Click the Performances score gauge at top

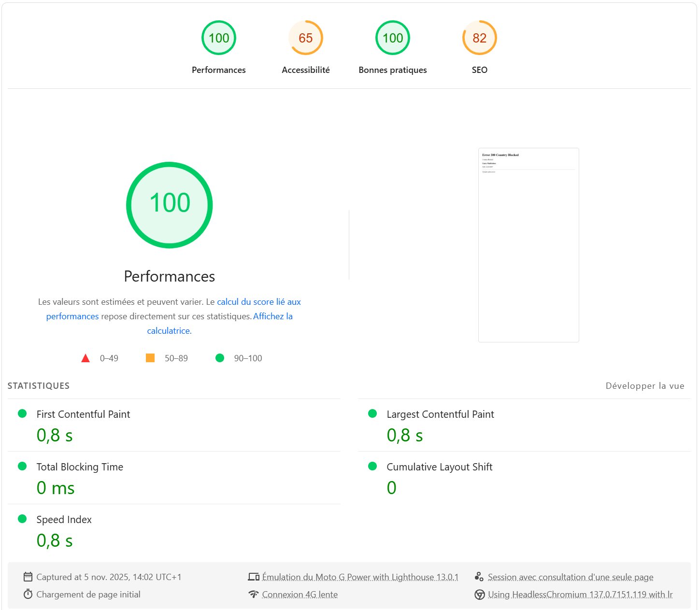[x=218, y=38]
